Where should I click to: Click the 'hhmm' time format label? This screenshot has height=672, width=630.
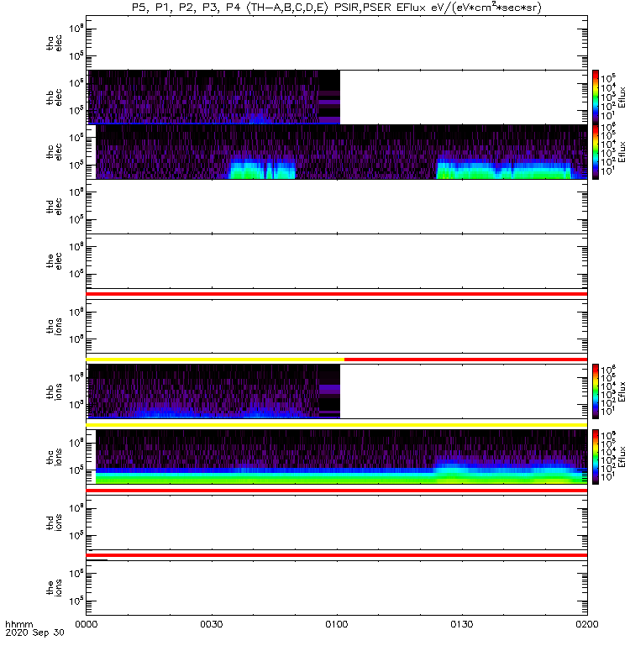coord(18,624)
